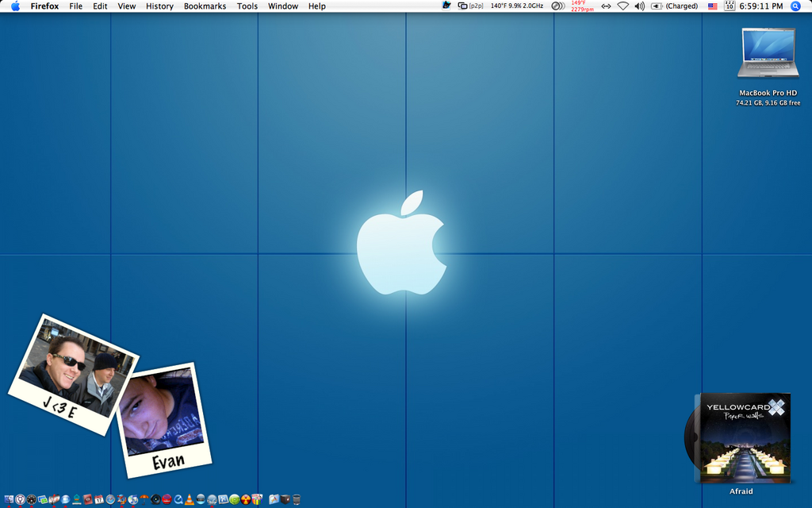Open the Applications folder in dock
This screenshot has height=508, width=812.
click(274, 500)
